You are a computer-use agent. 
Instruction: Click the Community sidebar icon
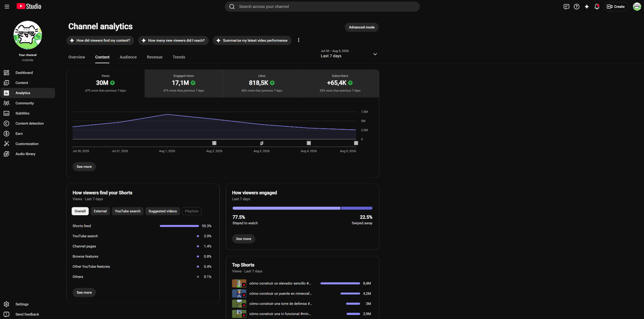6,103
